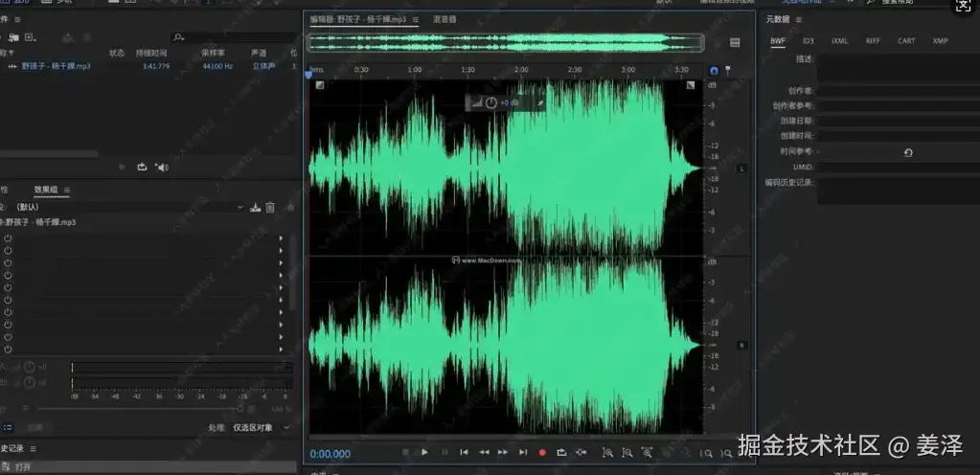The height and width of the screenshot is (475, 980).
Task: Click the 0:00.000 timecode display
Action: [330, 454]
